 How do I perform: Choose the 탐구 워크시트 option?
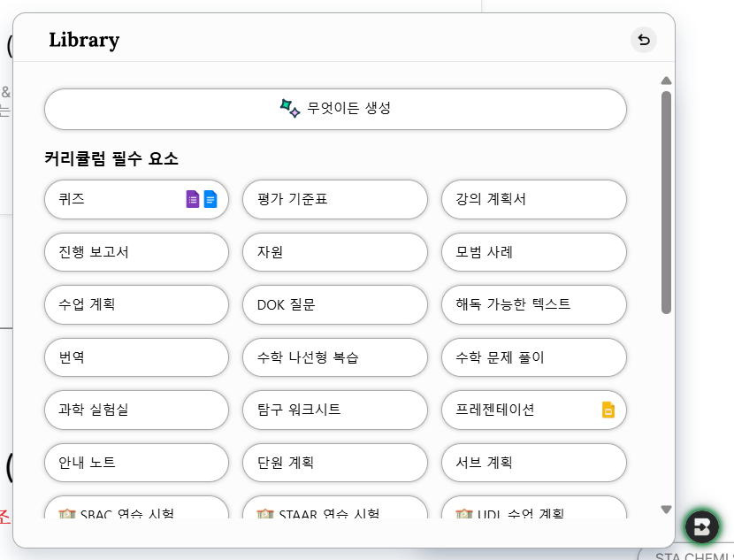[335, 410]
